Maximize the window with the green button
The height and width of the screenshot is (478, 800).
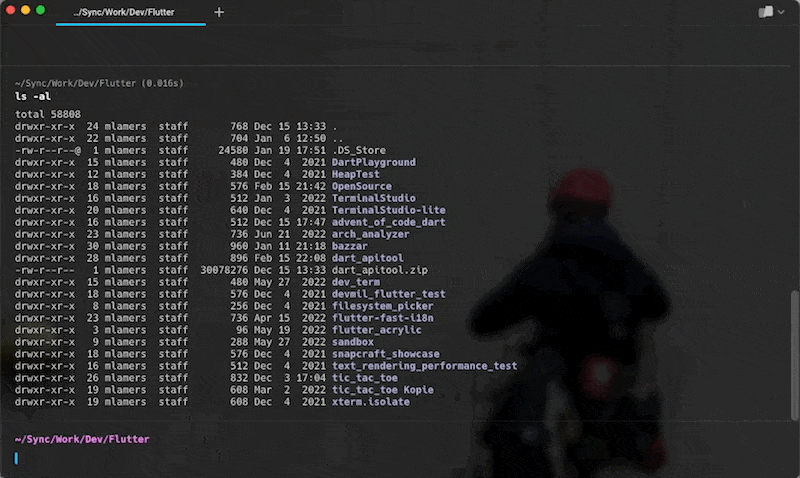click(x=40, y=10)
